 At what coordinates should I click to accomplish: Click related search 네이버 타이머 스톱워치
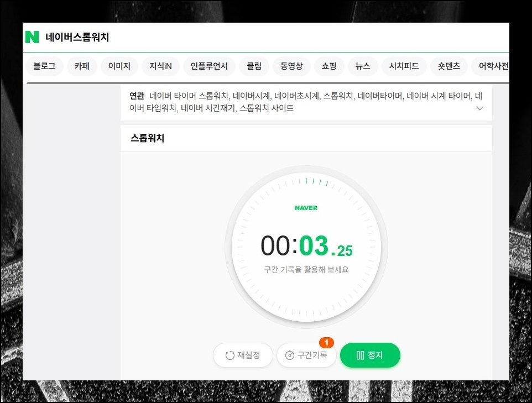pyautogui.click(x=189, y=96)
